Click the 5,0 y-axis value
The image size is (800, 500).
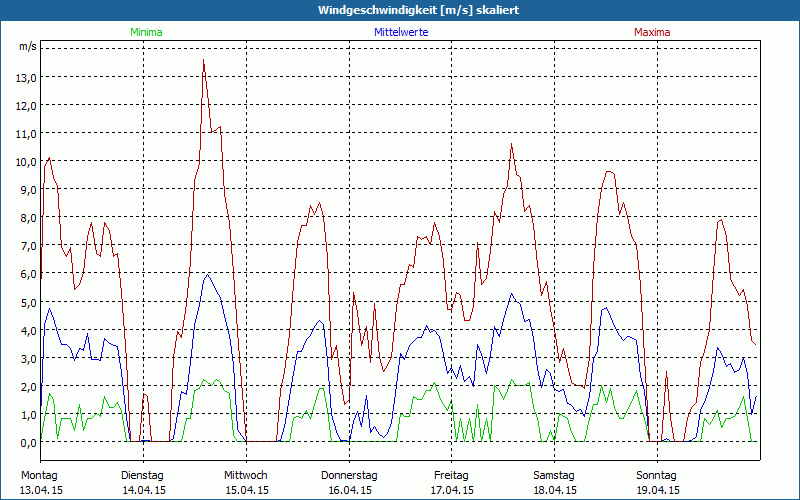(30, 303)
